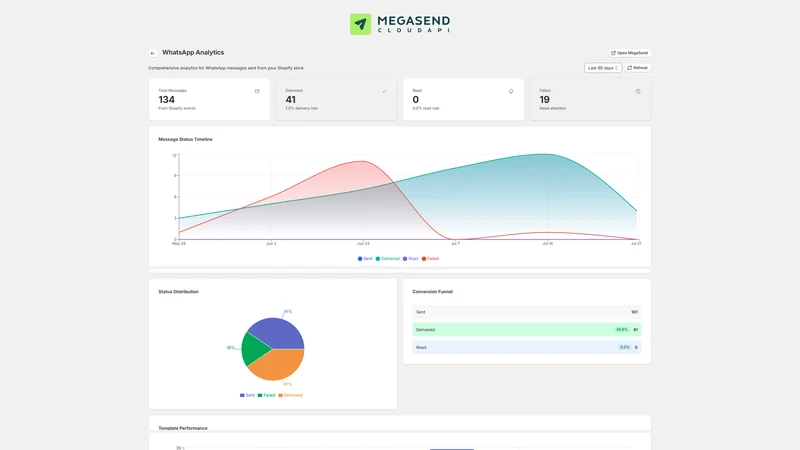Click the Jul 14 label on timeline axis
The width and height of the screenshot is (800, 450).
[547, 244]
